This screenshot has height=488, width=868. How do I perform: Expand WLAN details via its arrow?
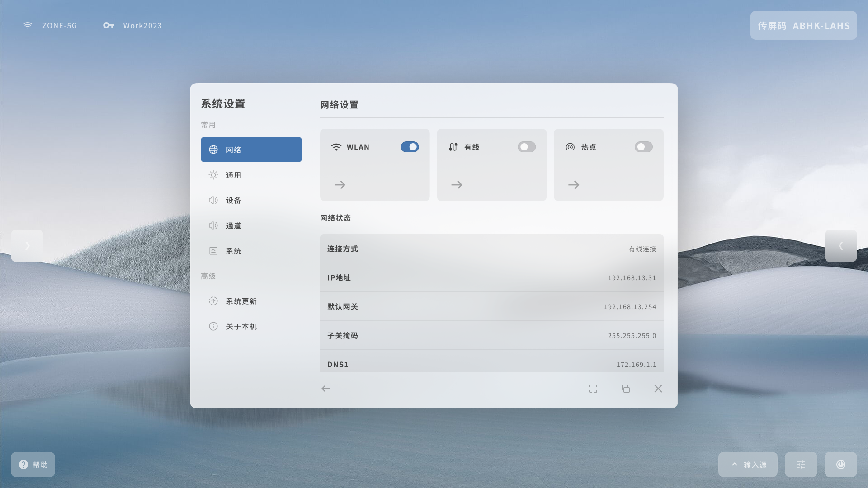(x=340, y=184)
